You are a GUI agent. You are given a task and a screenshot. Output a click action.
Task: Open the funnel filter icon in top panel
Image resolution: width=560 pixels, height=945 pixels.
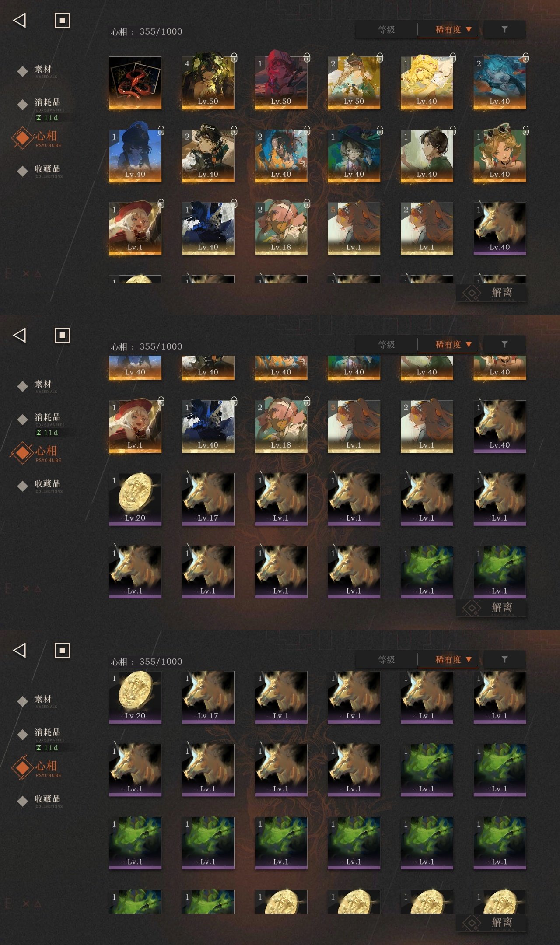(504, 29)
